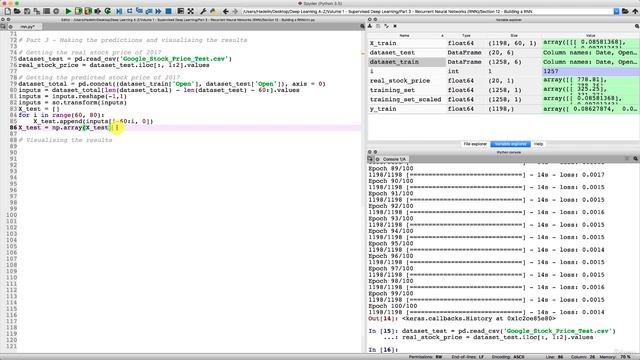
Task: Run current cell and advance
Action: pos(88,11)
